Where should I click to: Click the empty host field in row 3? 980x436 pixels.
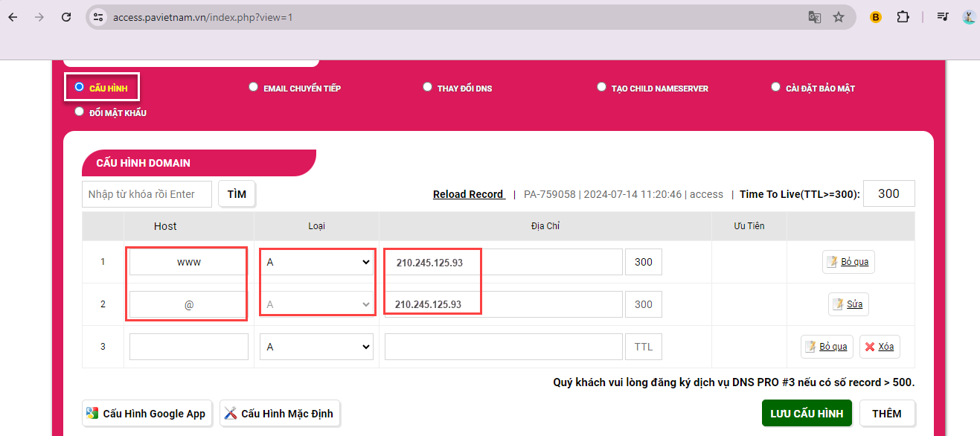[189, 347]
